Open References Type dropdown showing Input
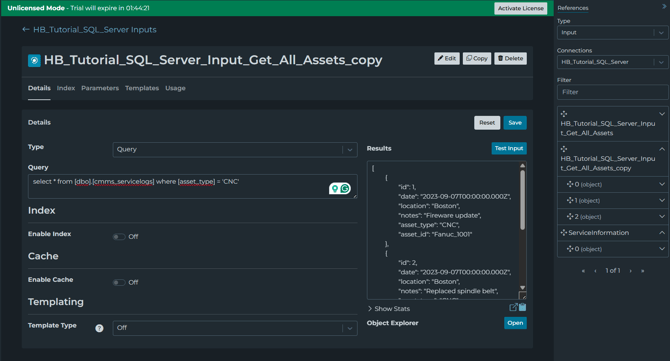This screenshot has width=670, height=361. [x=613, y=32]
